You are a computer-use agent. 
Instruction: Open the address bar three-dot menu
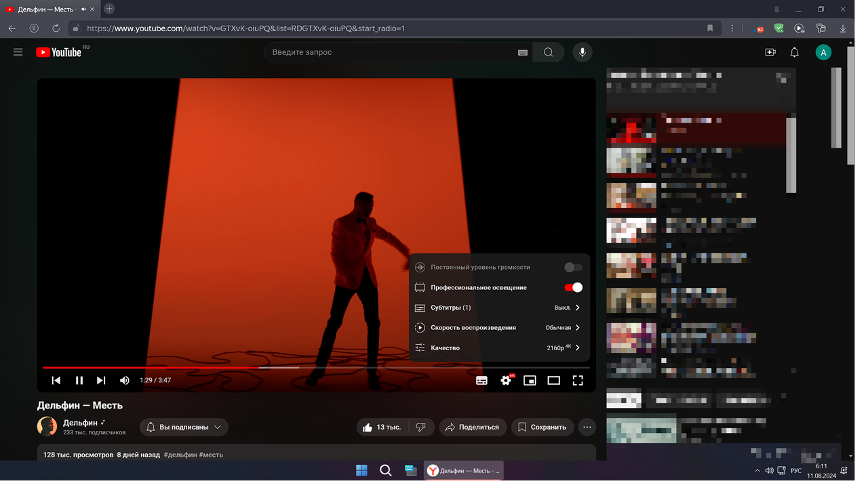point(732,28)
